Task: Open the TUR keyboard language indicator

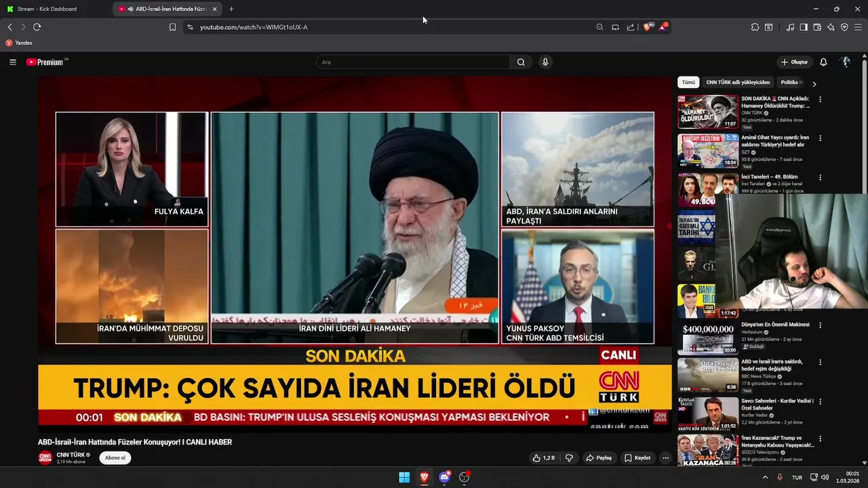Action: tap(797, 477)
